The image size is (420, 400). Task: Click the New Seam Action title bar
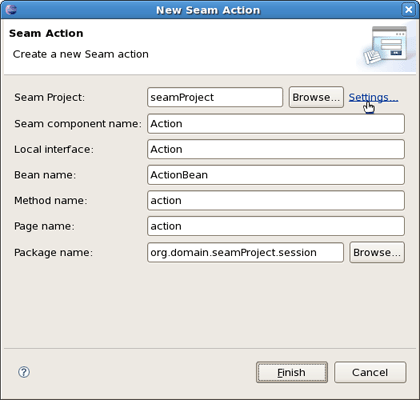(x=208, y=10)
